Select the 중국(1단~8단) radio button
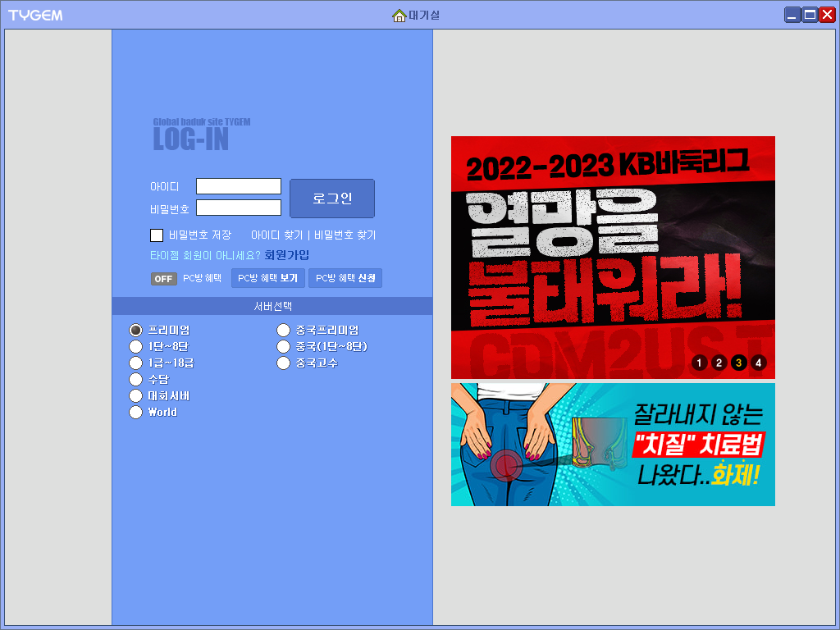Image resolution: width=840 pixels, height=630 pixels. click(283, 347)
